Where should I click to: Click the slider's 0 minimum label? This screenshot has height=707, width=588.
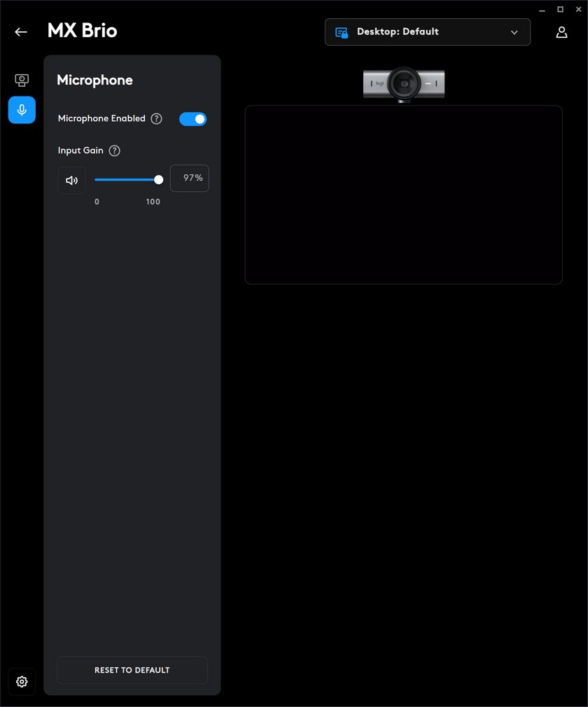97,202
